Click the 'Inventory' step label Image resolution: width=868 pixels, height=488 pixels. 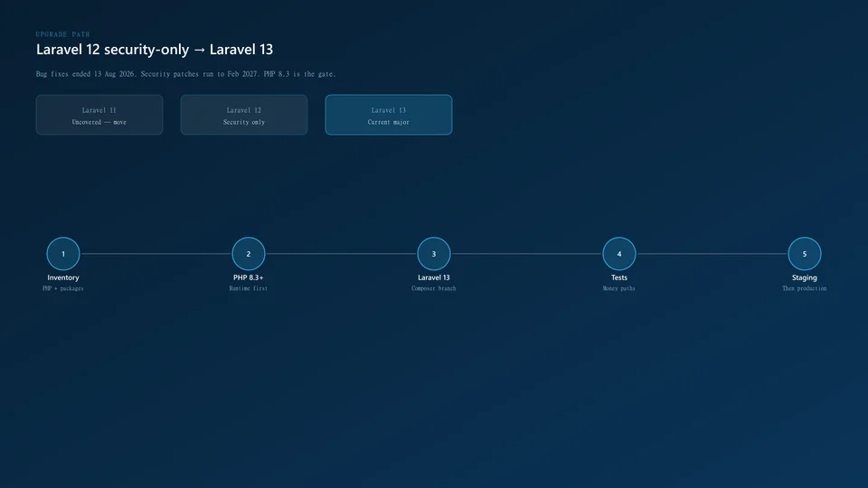point(63,277)
